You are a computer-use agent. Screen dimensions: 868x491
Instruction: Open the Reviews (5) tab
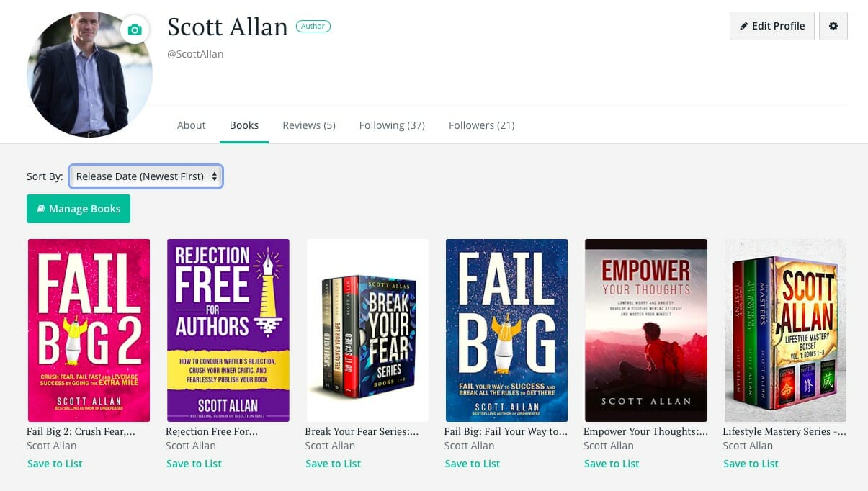pos(308,125)
